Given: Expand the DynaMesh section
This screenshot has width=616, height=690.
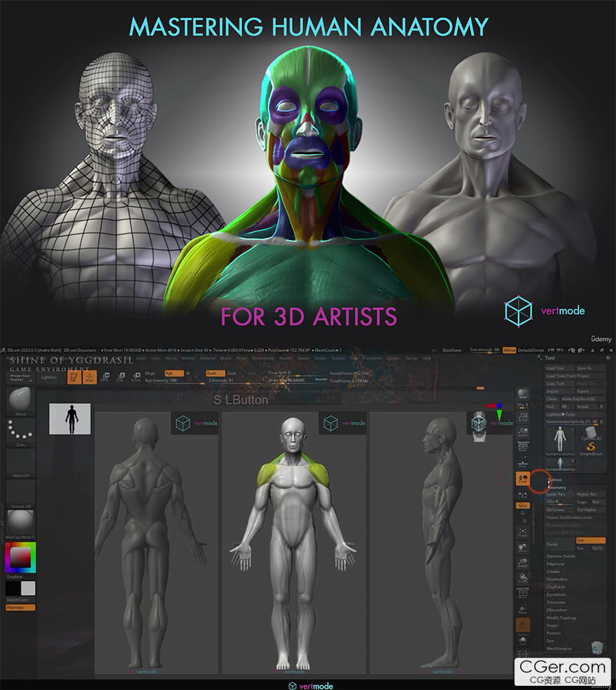Looking at the screenshot, I should 556,595.
